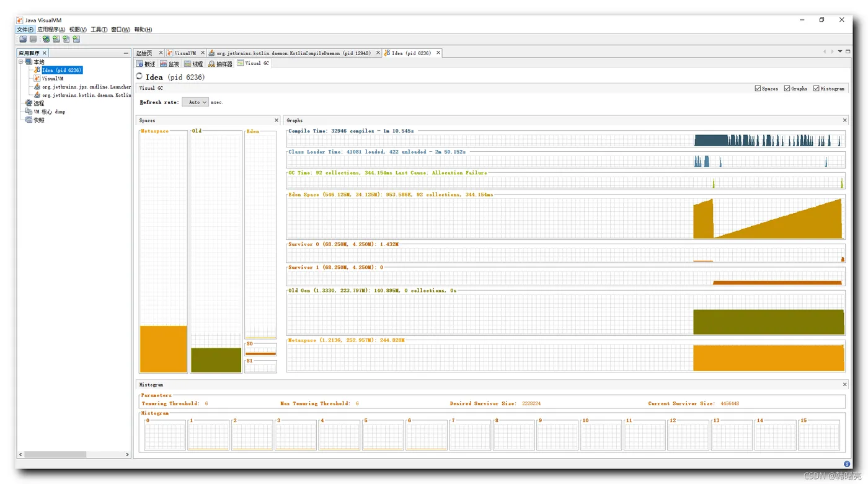Select the VM 核心 dump tree node
The width and height of the screenshot is (868, 484).
[x=49, y=112]
